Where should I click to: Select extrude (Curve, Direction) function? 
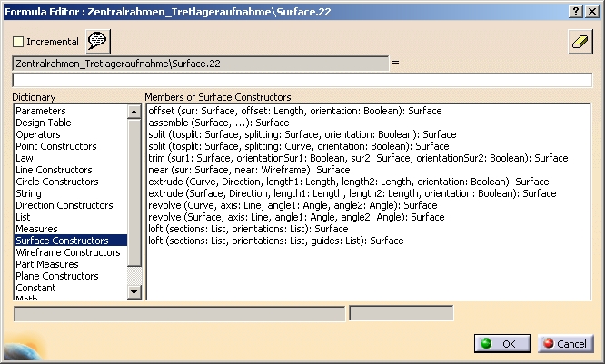click(349, 182)
